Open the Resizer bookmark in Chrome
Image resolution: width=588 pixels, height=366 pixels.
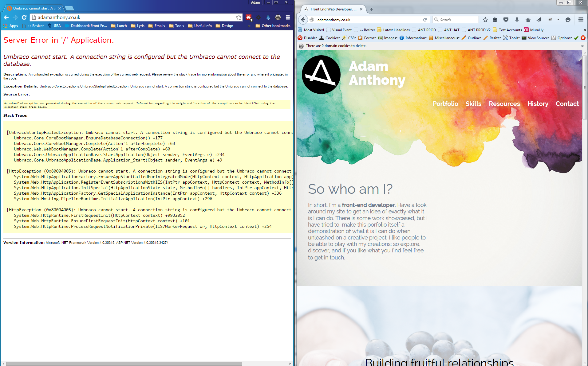point(34,26)
